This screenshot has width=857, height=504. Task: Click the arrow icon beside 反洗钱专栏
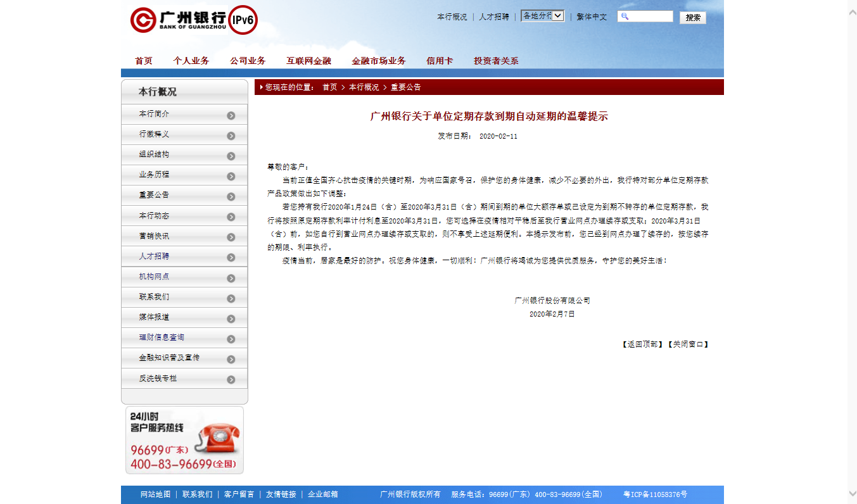point(231,380)
